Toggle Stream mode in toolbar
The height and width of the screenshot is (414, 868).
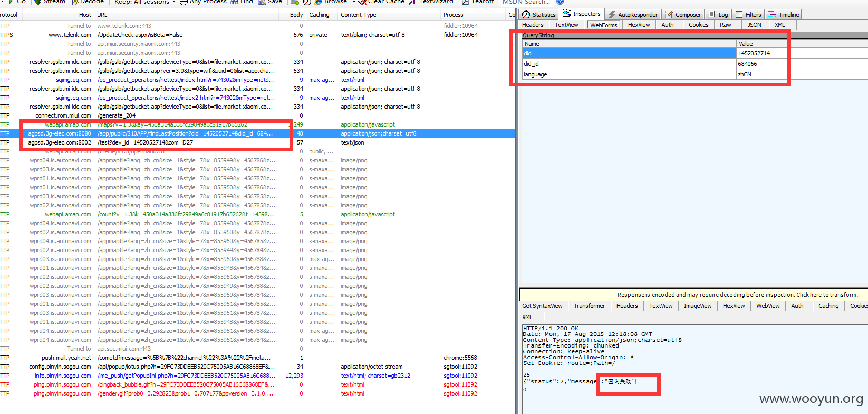(50, 2)
